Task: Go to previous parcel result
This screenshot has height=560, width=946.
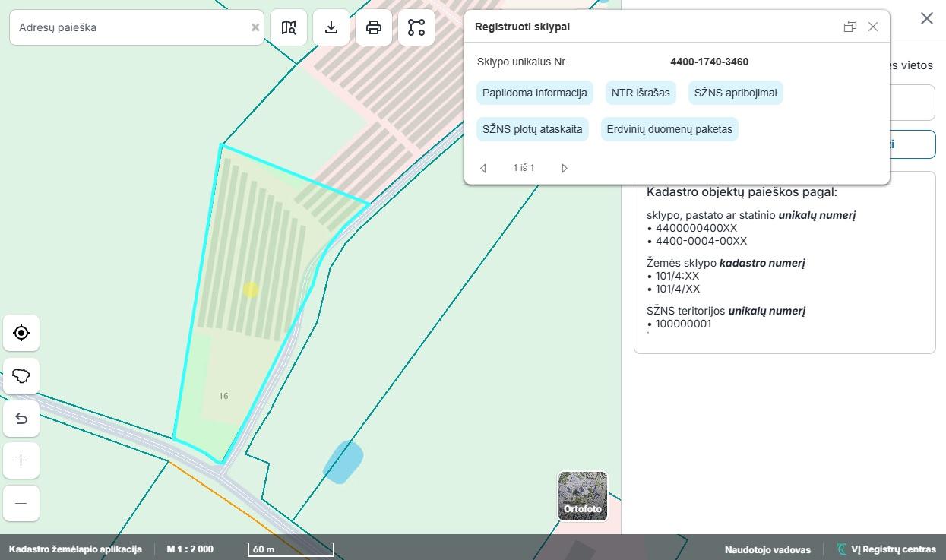Action: coord(483,168)
